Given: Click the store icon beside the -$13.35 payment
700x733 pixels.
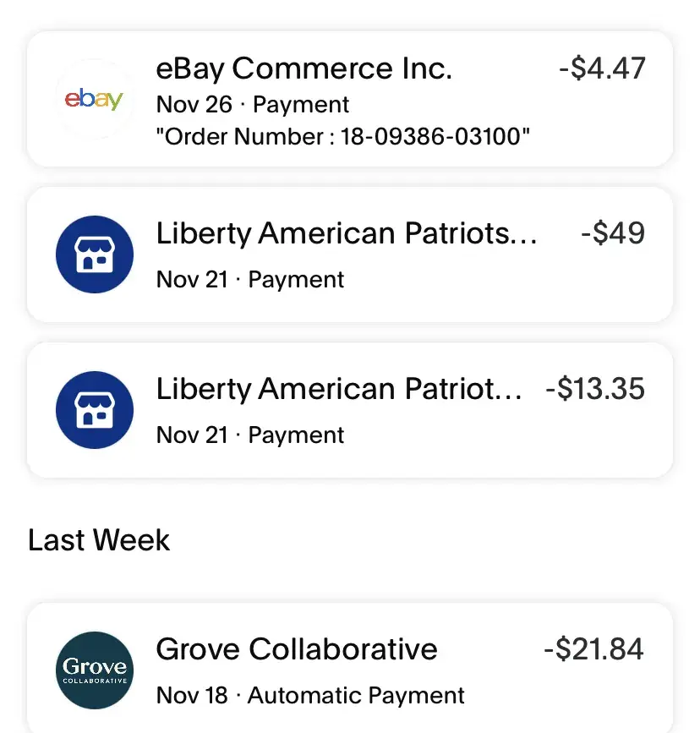Looking at the screenshot, I should (x=95, y=410).
